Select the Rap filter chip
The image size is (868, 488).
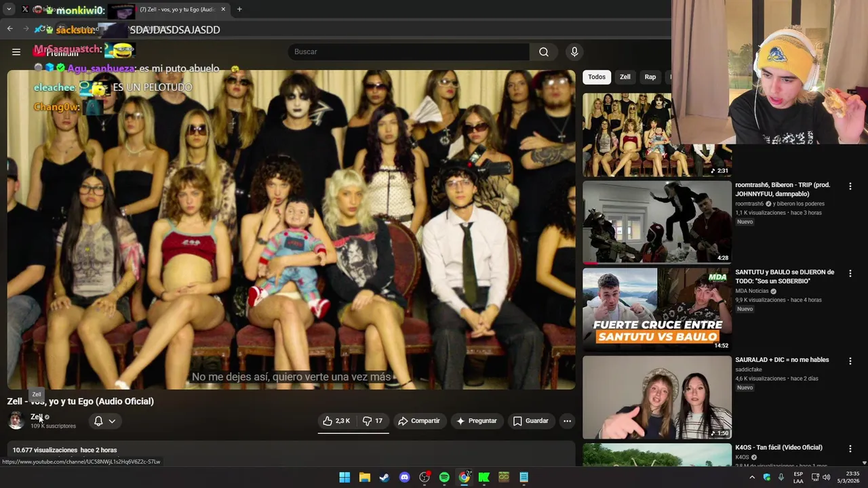click(x=650, y=77)
